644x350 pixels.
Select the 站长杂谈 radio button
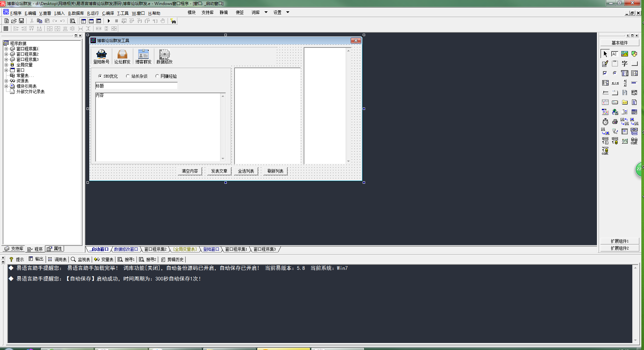[128, 76]
